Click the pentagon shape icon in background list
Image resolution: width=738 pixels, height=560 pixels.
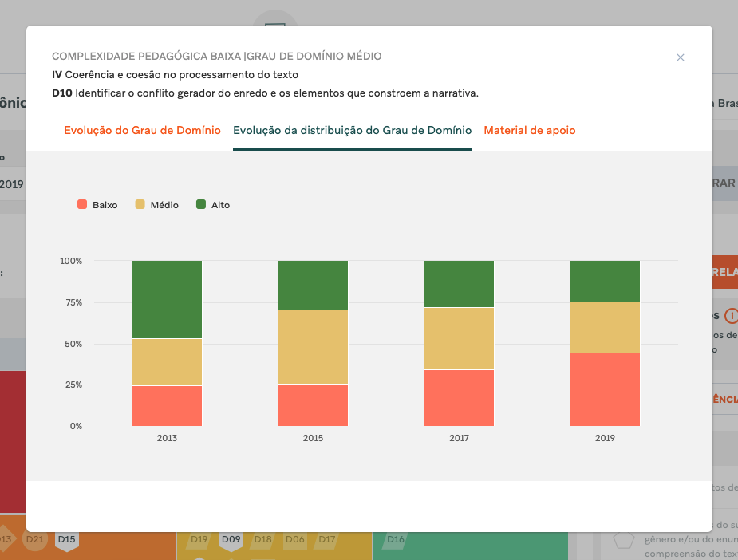click(x=624, y=540)
